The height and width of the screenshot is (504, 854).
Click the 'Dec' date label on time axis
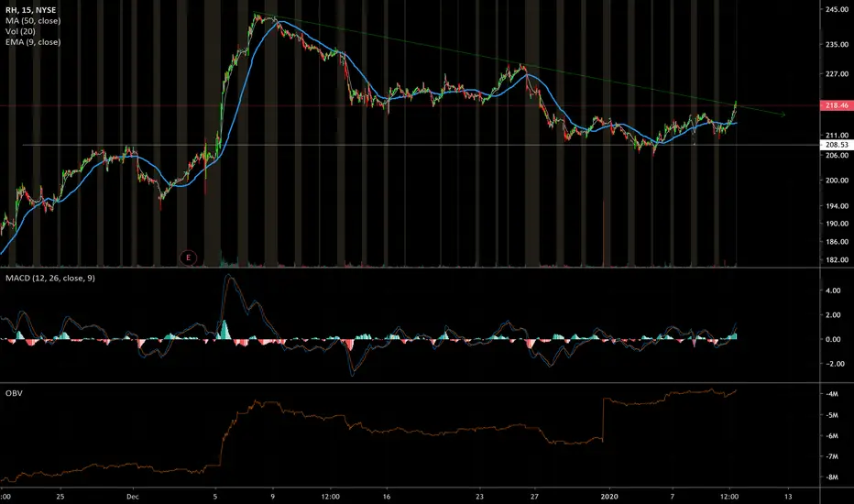tap(132, 497)
